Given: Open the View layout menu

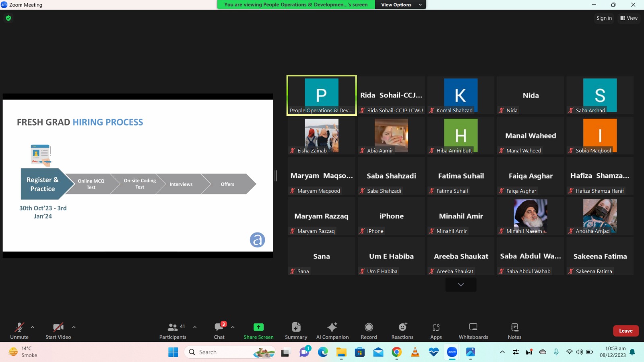Looking at the screenshot, I should pos(629,18).
